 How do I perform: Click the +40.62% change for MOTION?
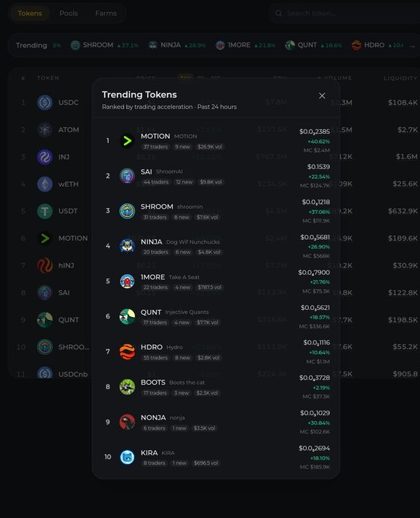319,142
